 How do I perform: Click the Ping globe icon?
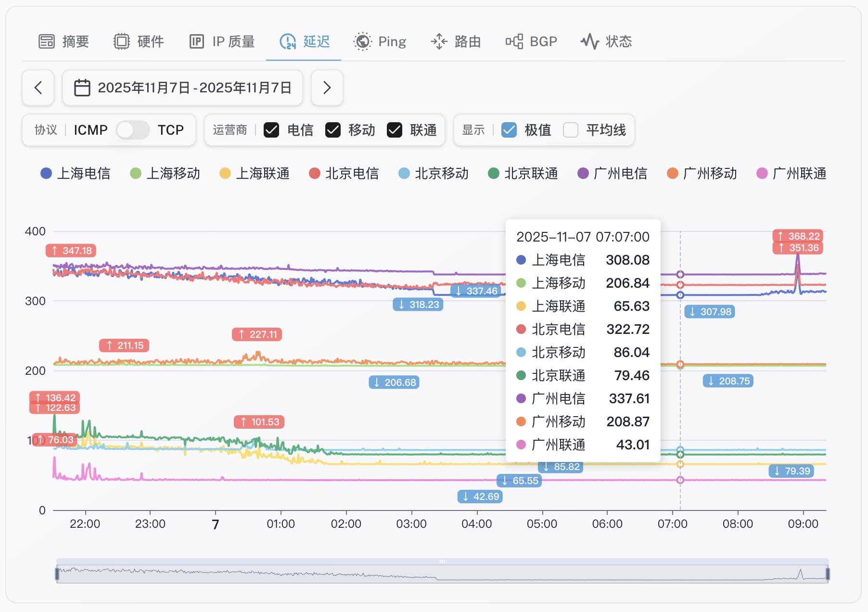362,42
